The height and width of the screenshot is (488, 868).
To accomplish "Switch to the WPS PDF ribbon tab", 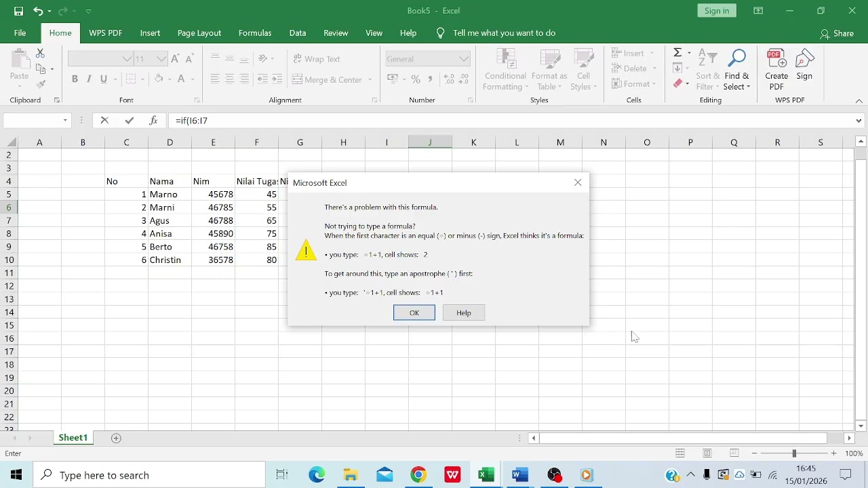I will tap(106, 33).
